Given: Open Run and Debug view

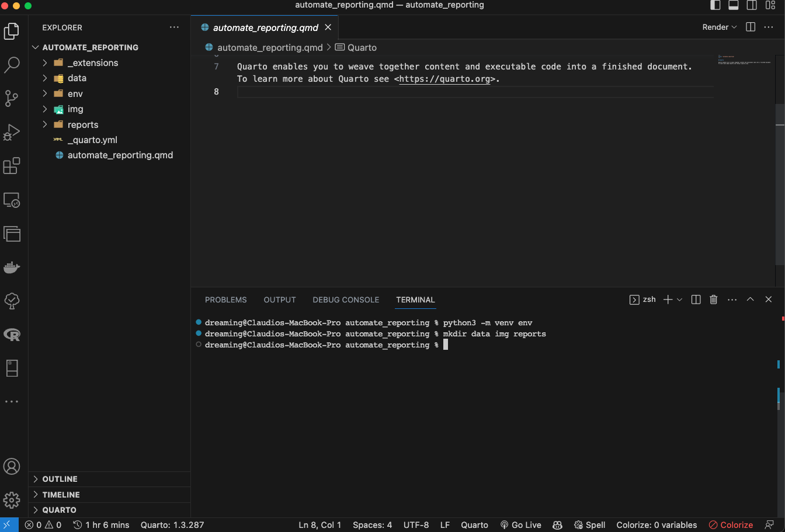Looking at the screenshot, I should 12,132.
